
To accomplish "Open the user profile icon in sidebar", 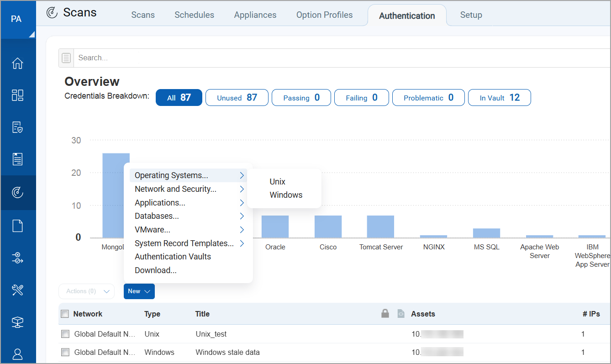I will [17, 354].
